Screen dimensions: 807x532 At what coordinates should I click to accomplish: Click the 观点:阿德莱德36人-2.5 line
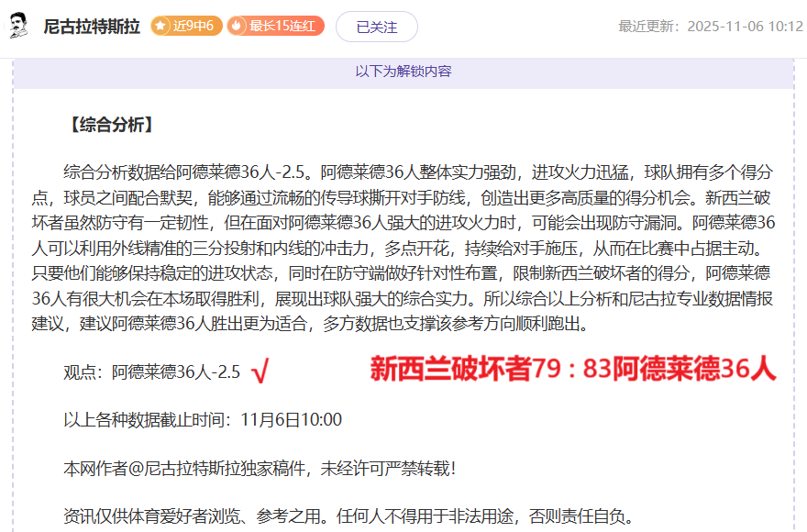[151, 371]
